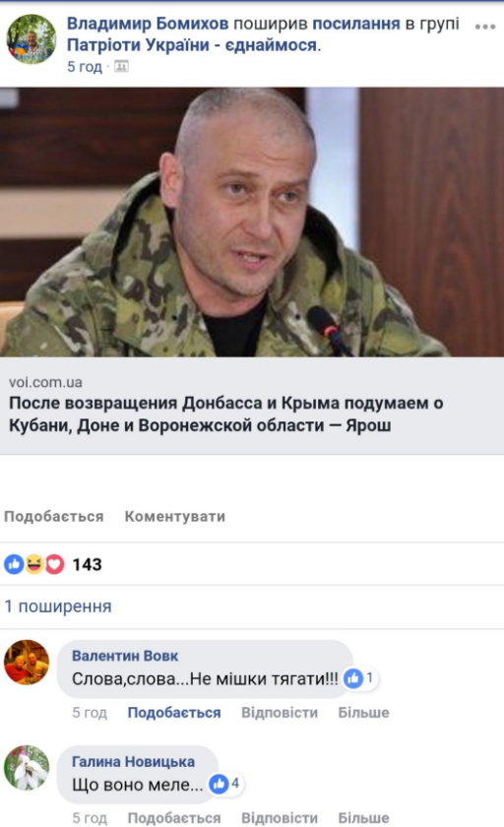
Task: Open the voi.com.ua article headline
Action: 226,414
